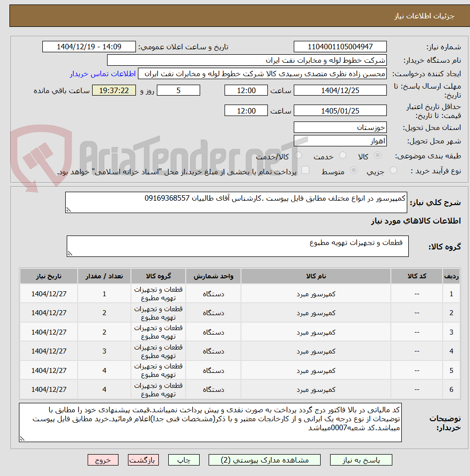Click the request creator name field
This screenshot has width=470, height=476.
pos(262,74)
